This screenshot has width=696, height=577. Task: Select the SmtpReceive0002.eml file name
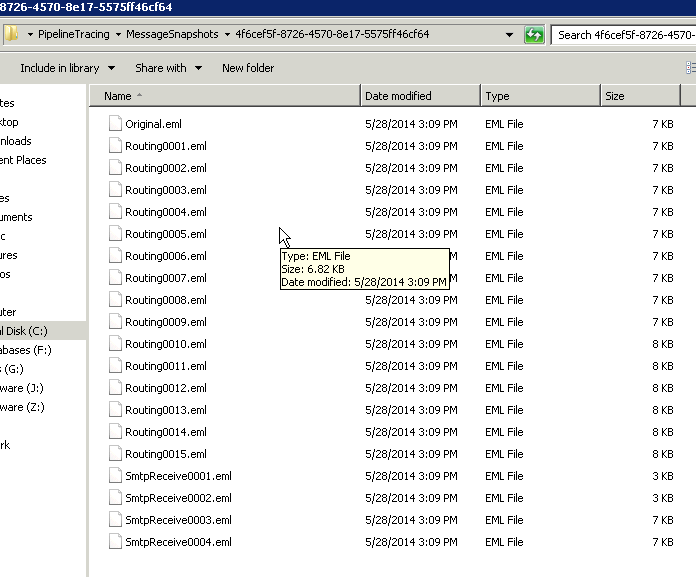point(178,498)
